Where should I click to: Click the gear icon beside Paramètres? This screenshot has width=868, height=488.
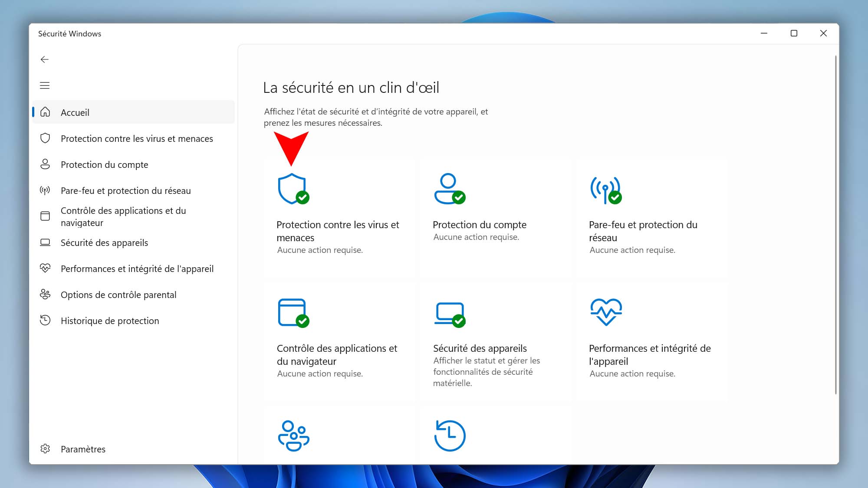tap(45, 449)
